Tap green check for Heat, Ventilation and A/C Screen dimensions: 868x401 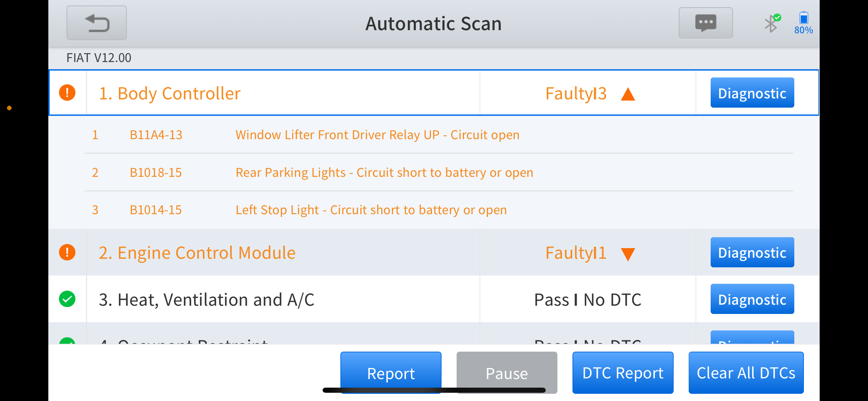(x=67, y=299)
